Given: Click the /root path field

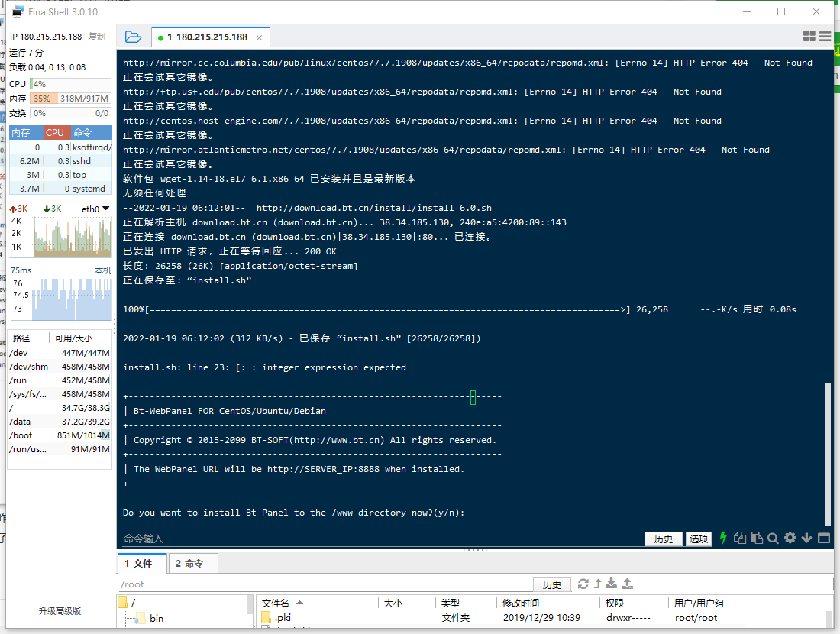Looking at the screenshot, I should tap(325, 584).
